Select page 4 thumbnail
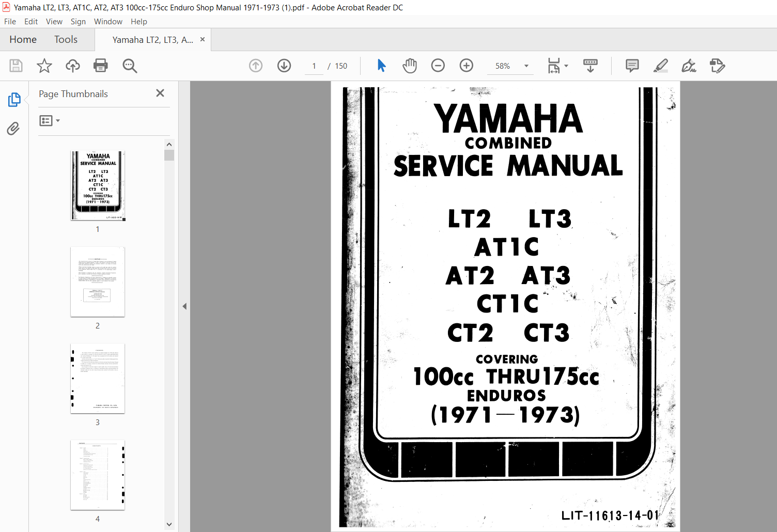Image resolution: width=777 pixels, height=532 pixels. point(98,475)
